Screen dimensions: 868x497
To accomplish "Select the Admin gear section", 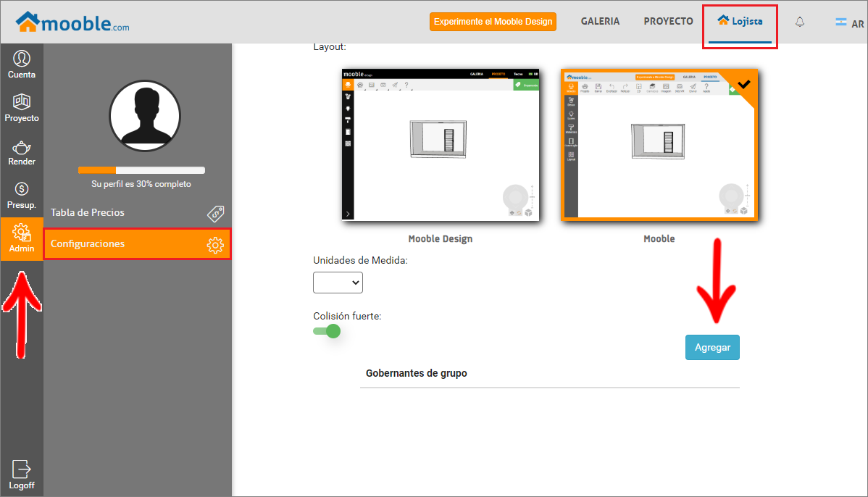I will [x=22, y=238].
